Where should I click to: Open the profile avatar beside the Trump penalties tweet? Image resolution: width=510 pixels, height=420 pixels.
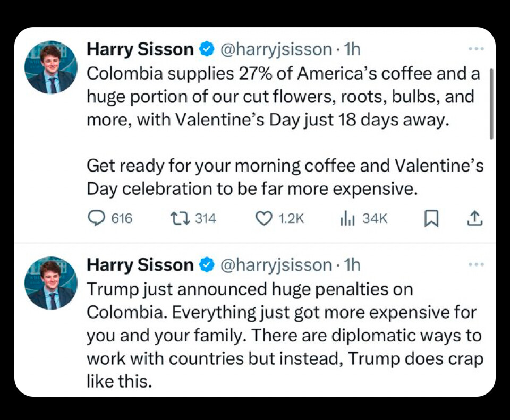51,283
